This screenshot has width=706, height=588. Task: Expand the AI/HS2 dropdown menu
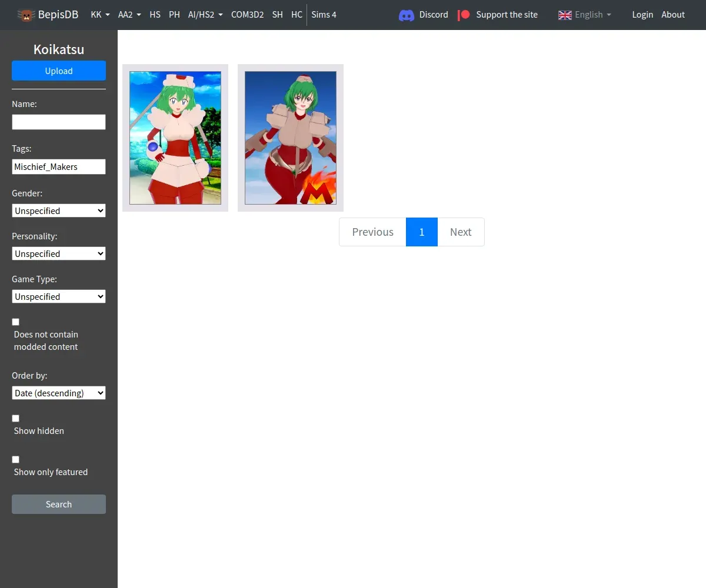click(205, 15)
